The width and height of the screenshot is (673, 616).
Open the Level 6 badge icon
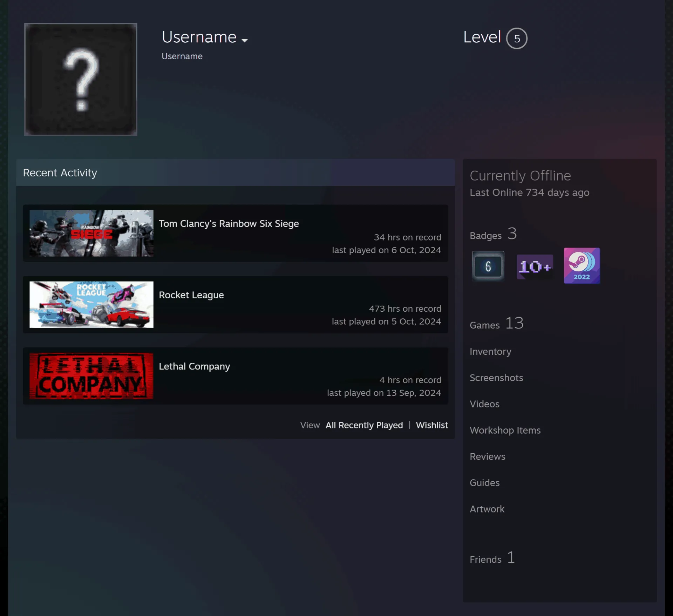pyautogui.click(x=488, y=266)
